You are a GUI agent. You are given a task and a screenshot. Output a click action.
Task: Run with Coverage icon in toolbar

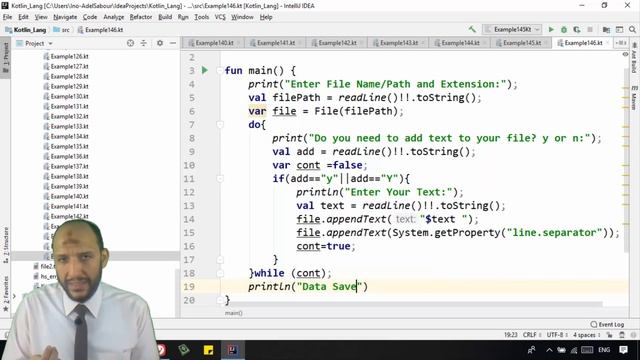577,29
